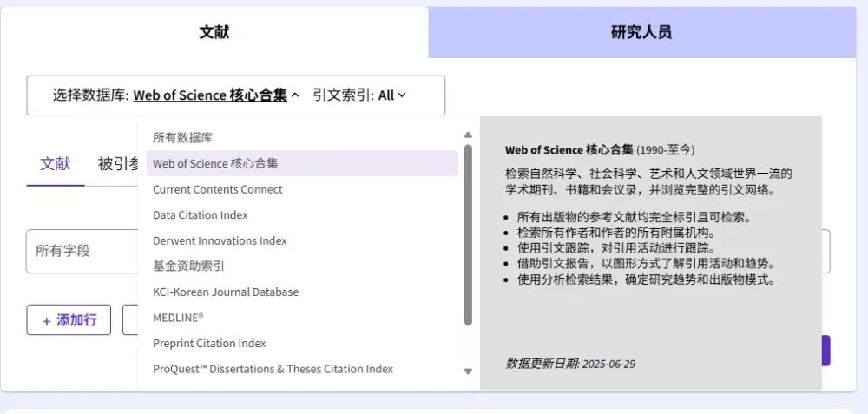Click bullet 检索所有作者和作者的所有附属机构
The height and width of the screenshot is (414, 868).
[x=616, y=233]
